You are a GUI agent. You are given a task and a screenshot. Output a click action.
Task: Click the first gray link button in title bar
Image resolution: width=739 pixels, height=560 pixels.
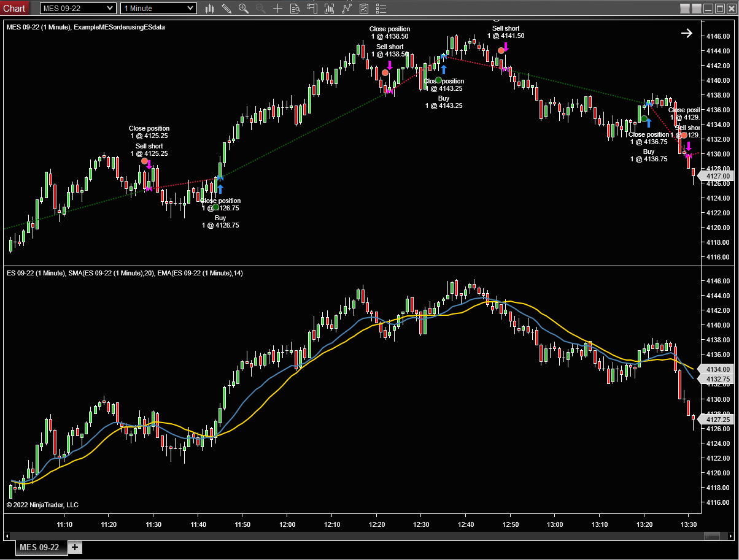pyautogui.click(x=686, y=9)
